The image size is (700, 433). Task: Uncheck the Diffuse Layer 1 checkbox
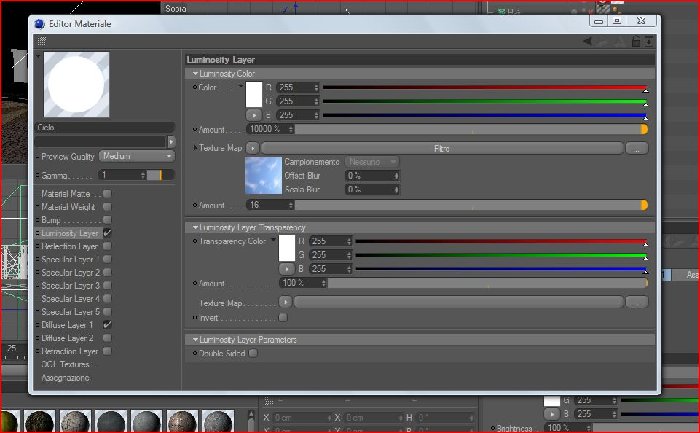(x=107, y=325)
